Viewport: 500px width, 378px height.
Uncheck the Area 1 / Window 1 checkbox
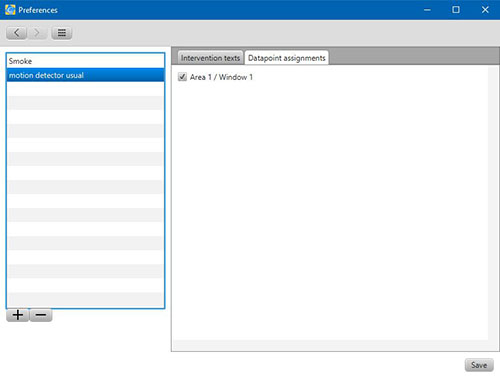(x=182, y=77)
